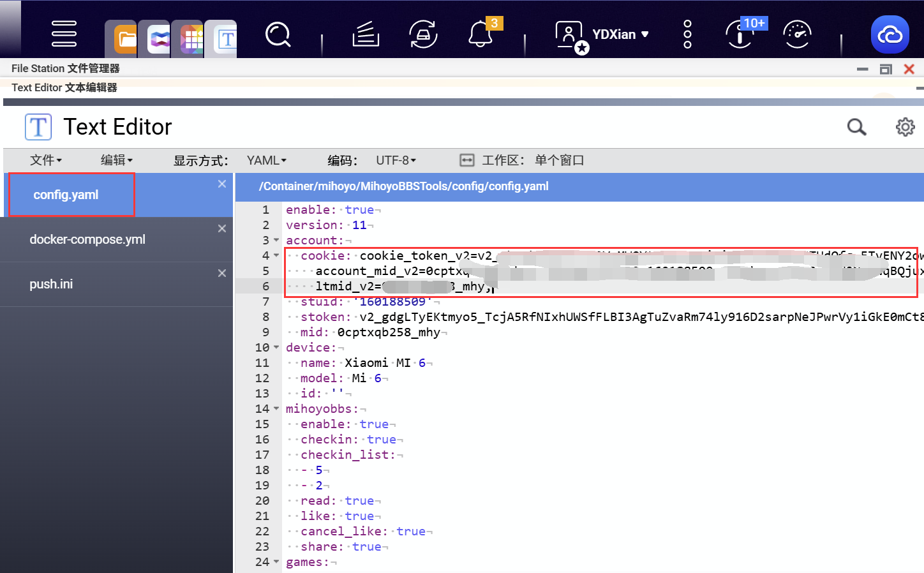924x573 pixels.
Task: Collapse the games block at line 24
Action: click(276, 562)
